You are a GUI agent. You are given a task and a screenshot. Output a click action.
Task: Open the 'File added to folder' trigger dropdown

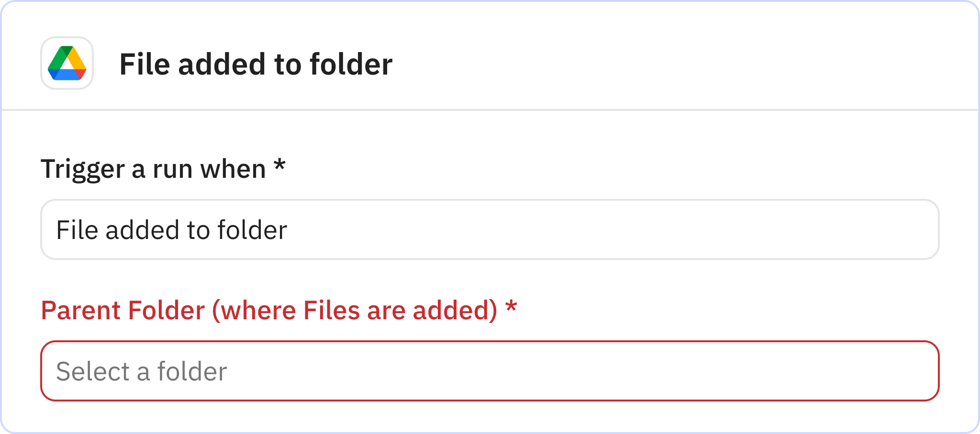pos(490,229)
